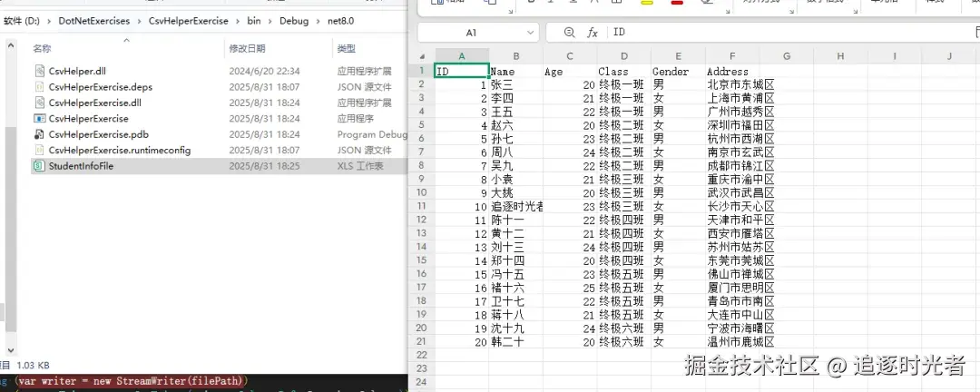Select the CsvHelperExercise application icon
Viewport: 980px width, 392px height.
point(39,119)
